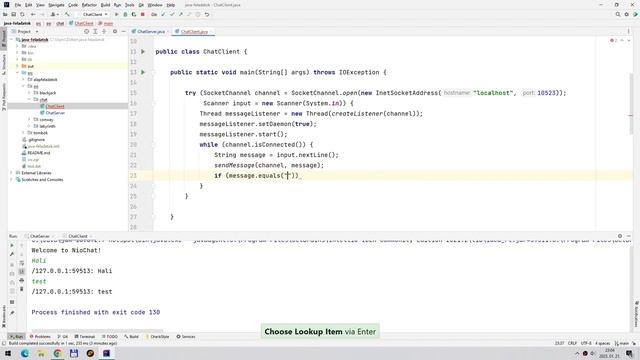Toggle soft-wrap in Run console toolbar
This screenshot has height=360, width=640.
(22, 263)
